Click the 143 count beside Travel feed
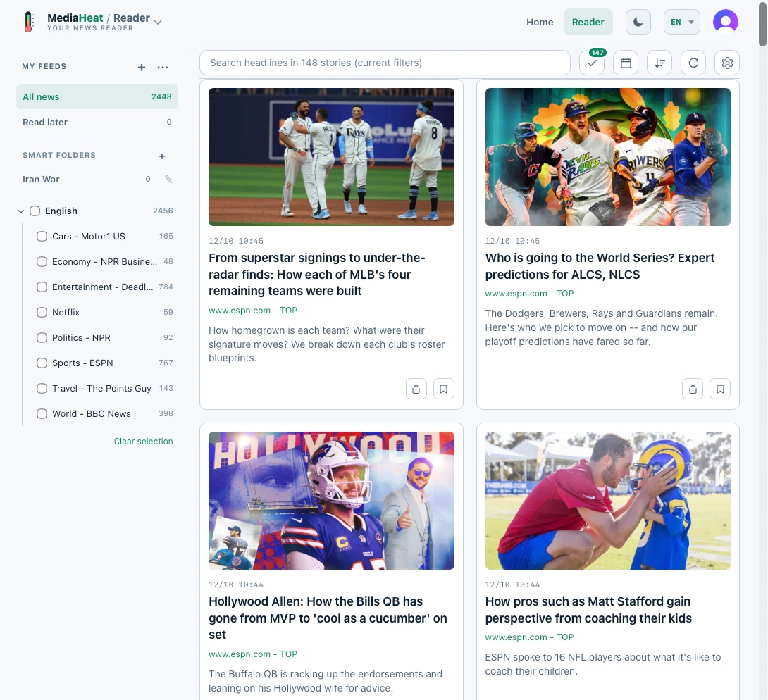 166,388
